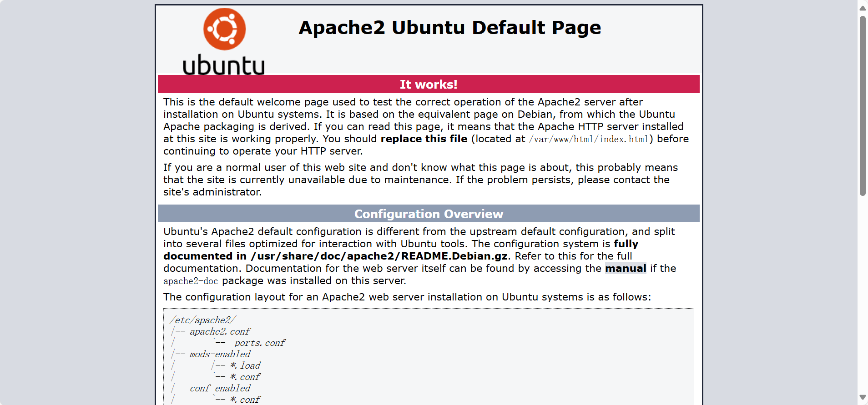Click the Configuration Overview header
The width and height of the screenshot is (868, 405).
click(x=429, y=214)
